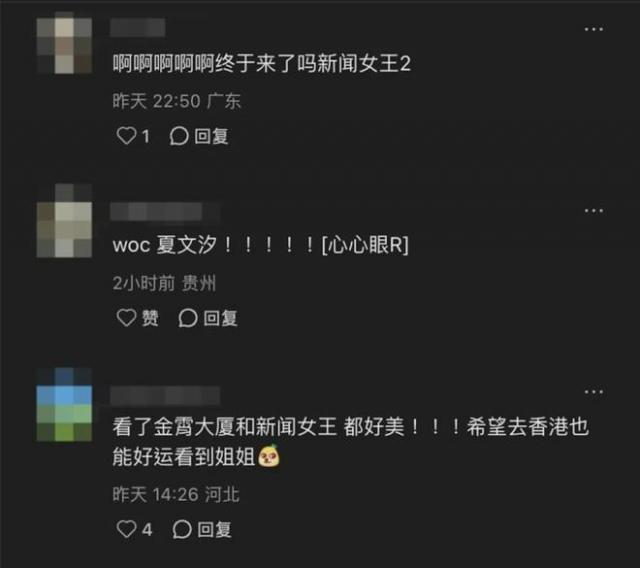Click the blurred username above the 金宵大厦 comment
The width and height of the screenshot is (640, 568).
point(165,395)
